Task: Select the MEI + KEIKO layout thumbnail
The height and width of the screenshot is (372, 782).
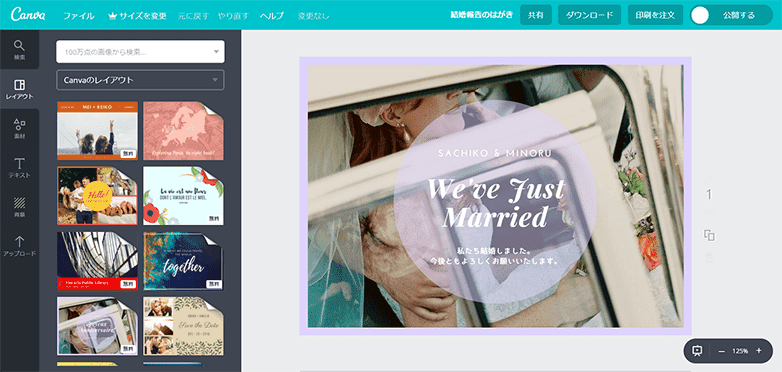Action: pos(97,131)
